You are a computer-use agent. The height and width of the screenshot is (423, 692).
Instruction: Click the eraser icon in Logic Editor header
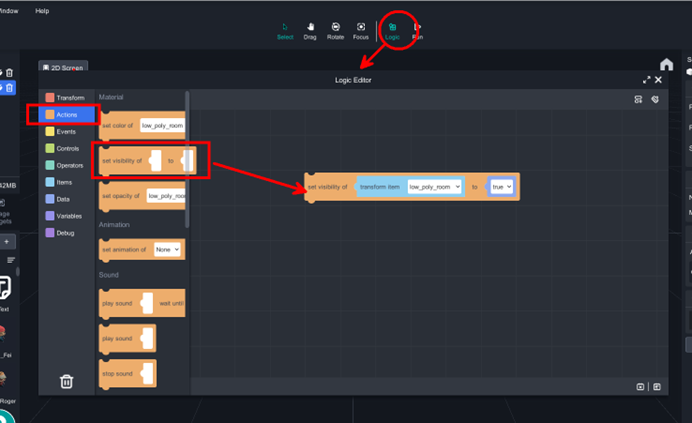click(x=655, y=100)
